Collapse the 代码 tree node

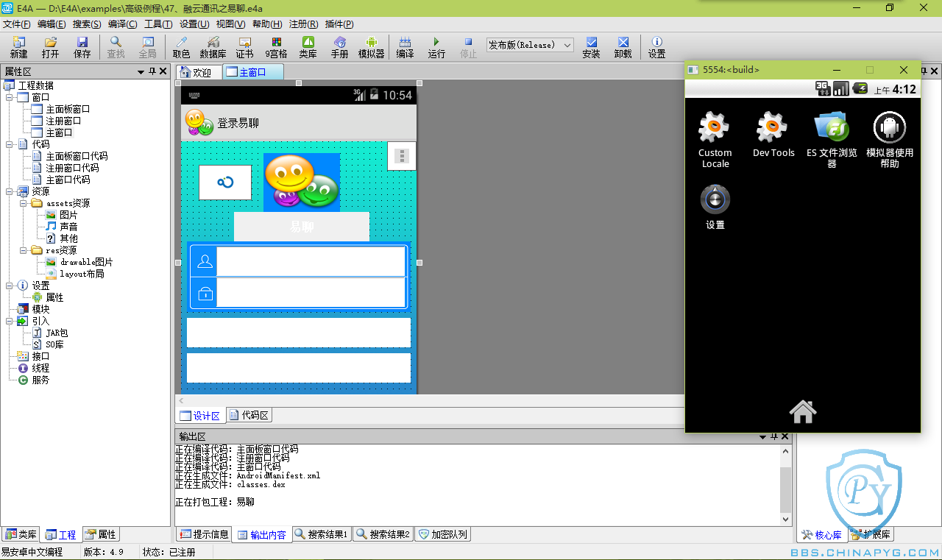coord(9,144)
